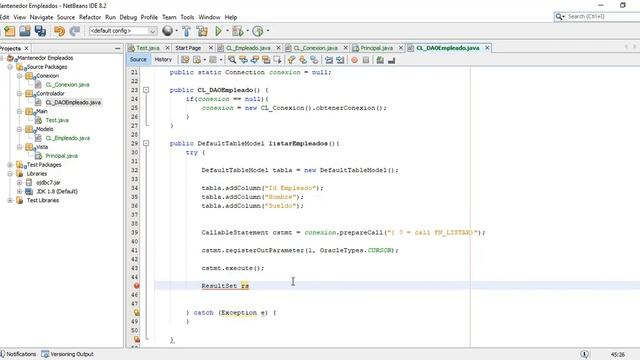Viewport: 640px width, 360px height.
Task: Click the New Project toolbar icon
Action: [x=10, y=31]
